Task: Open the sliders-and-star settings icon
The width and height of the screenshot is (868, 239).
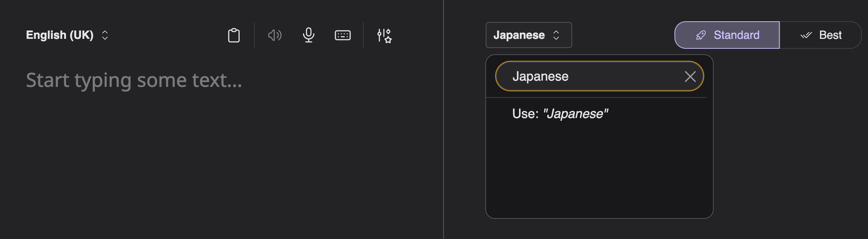Action: click(384, 36)
